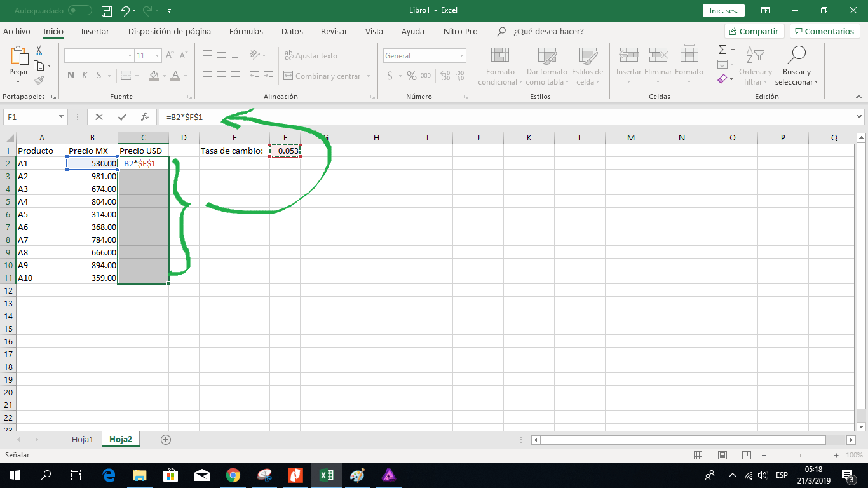868x488 pixels.
Task: Click the Insertar cells icon
Action: point(628,55)
